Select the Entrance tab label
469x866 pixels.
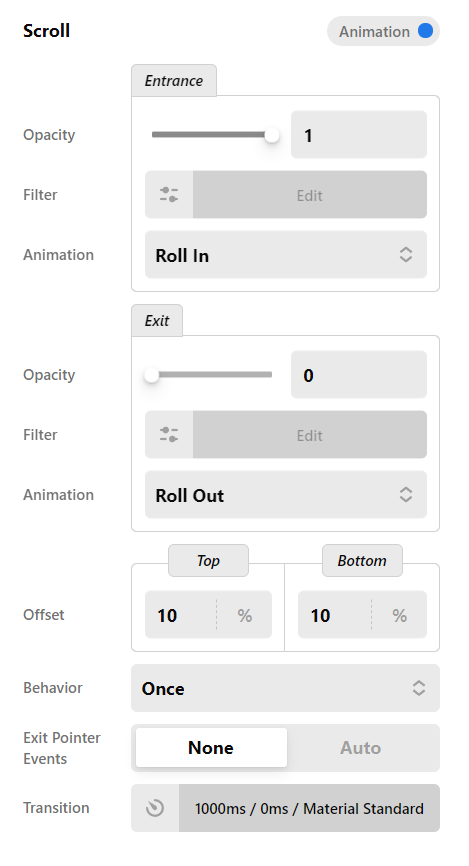click(x=173, y=81)
